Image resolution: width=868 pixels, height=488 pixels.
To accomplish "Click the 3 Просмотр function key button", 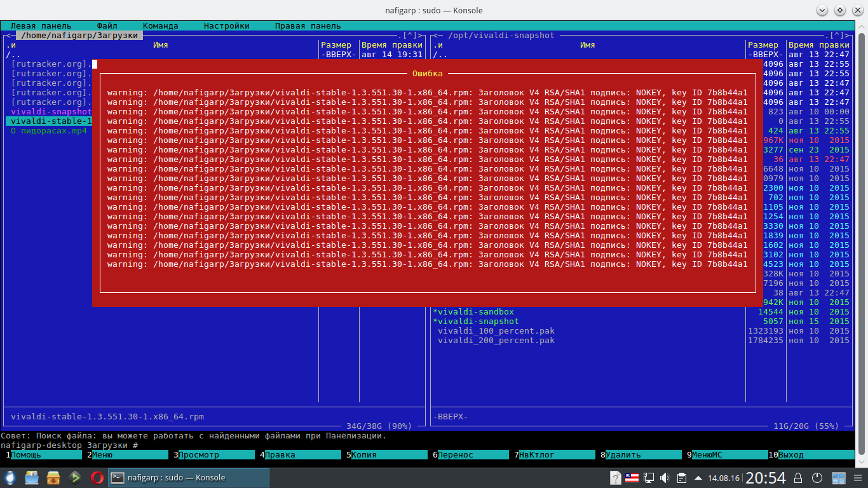I will tap(214, 455).
